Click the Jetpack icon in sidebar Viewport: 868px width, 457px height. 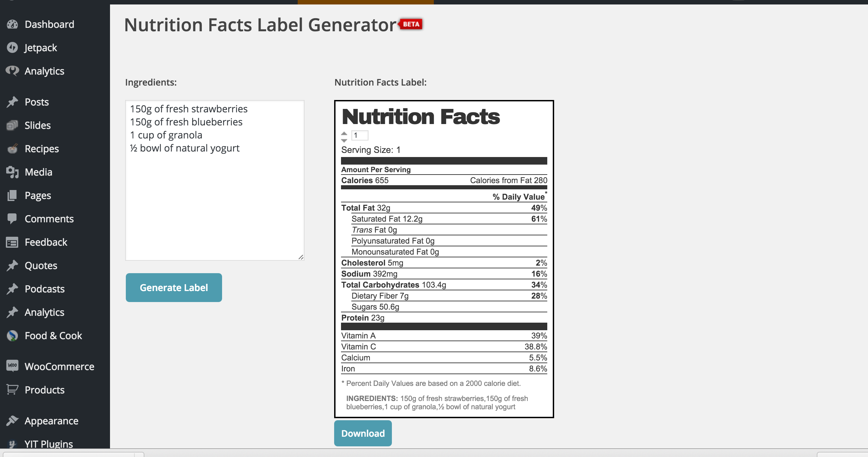(12, 48)
